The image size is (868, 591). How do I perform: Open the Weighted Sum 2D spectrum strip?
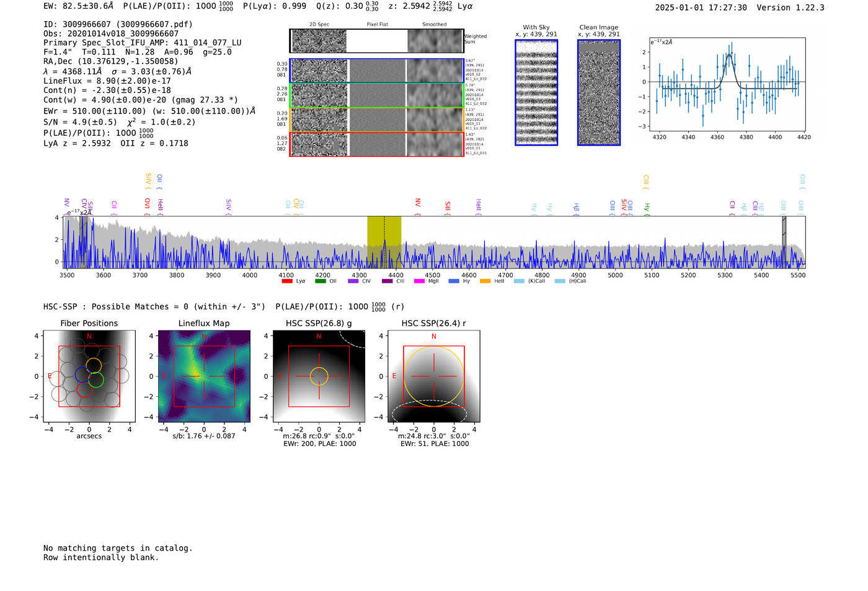click(x=376, y=41)
